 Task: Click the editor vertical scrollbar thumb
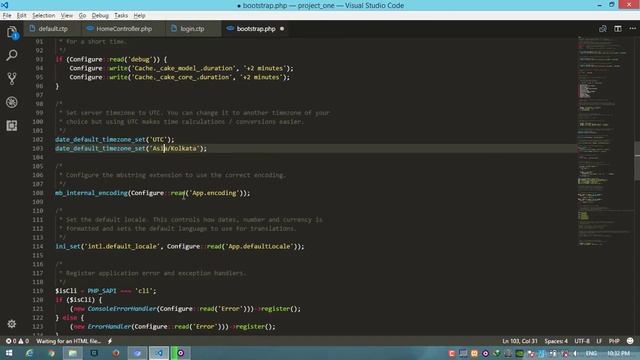coord(637,161)
